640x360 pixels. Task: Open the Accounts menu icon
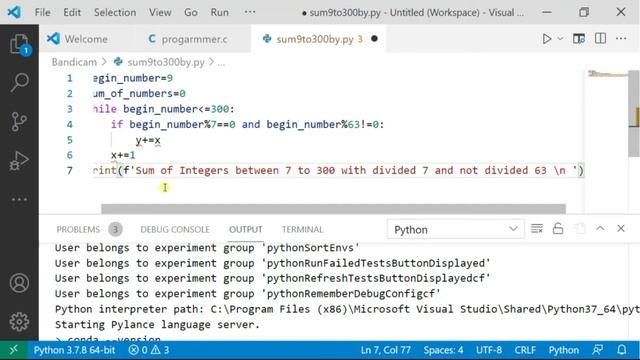click(x=19, y=283)
